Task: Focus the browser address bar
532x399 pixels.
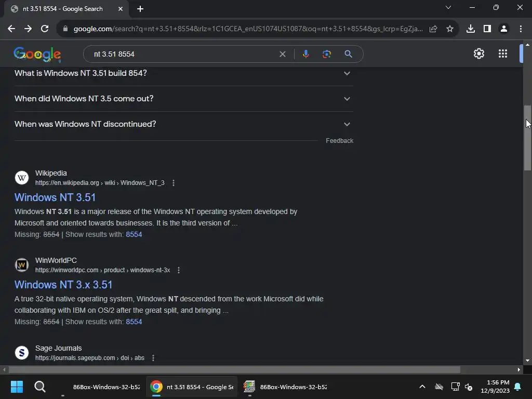Action: (x=248, y=29)
